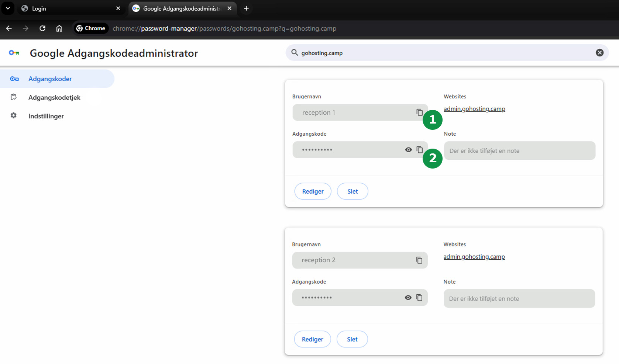Image resolution: width=619 pixels, height=364 pixels.
Task: Open Indstillinger in the sidebar
Action: coord(46,116)
